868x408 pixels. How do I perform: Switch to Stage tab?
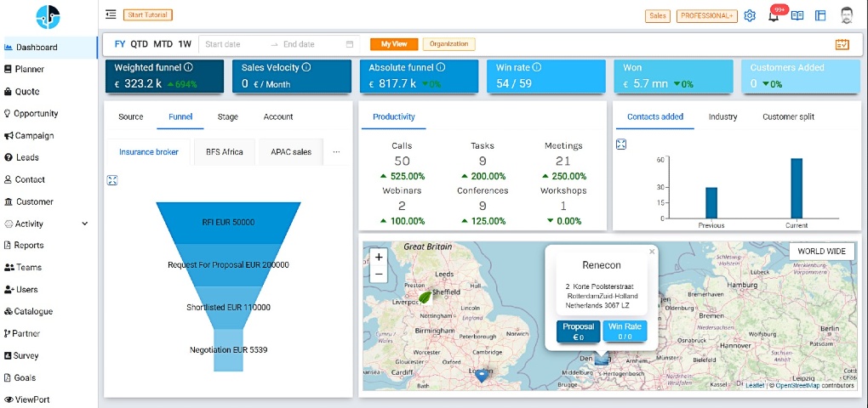pyautogui.click(x=227, y=116)
